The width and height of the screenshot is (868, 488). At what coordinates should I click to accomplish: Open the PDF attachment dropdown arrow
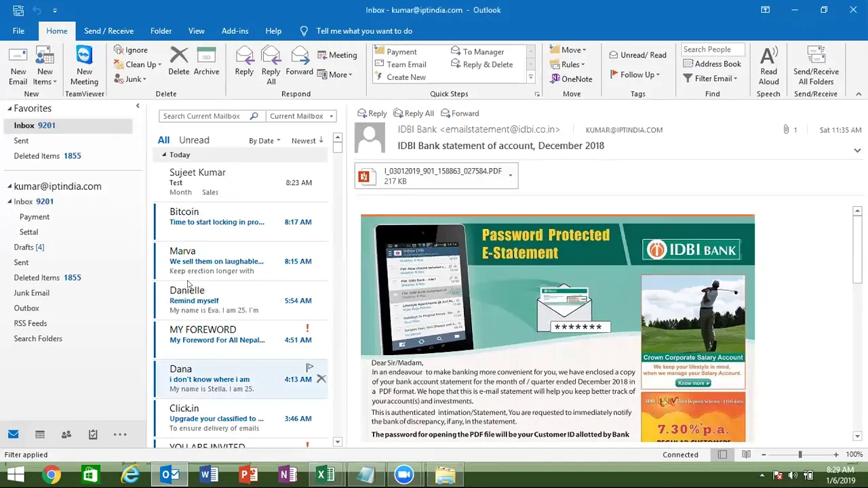pos(511,176)
